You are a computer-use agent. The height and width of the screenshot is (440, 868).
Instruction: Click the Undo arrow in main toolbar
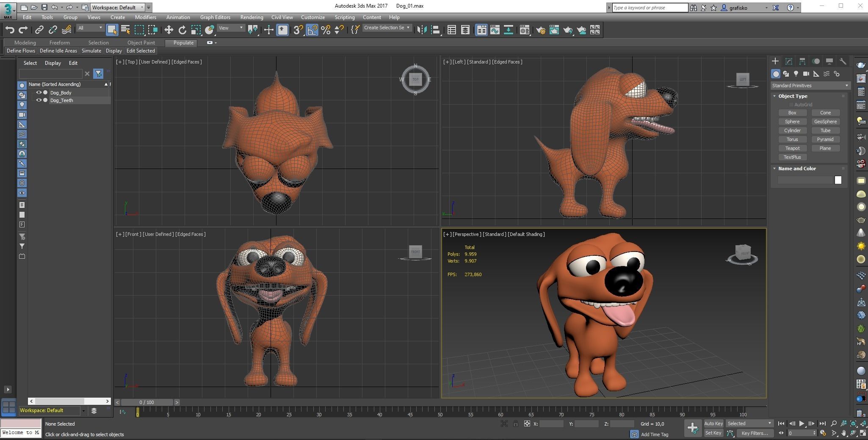coord(10,30)
